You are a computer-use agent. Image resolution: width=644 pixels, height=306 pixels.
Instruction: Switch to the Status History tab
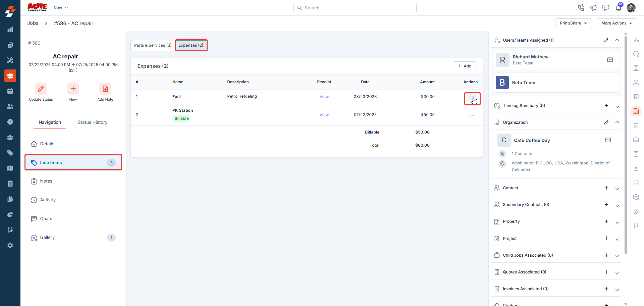93,122
